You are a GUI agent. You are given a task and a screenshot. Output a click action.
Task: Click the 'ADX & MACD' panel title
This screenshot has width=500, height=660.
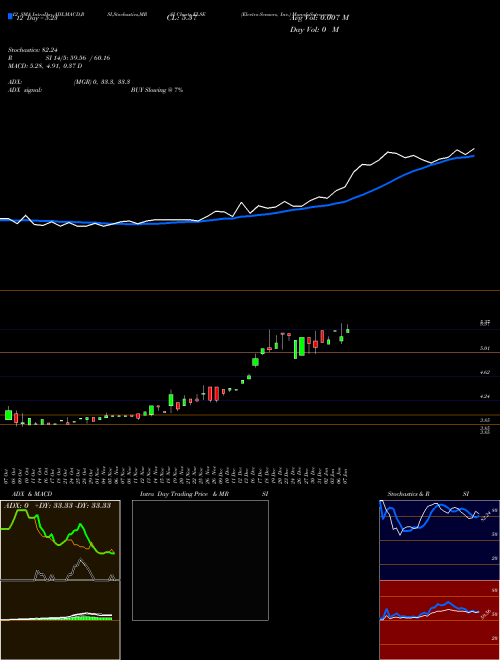[32, 494]
